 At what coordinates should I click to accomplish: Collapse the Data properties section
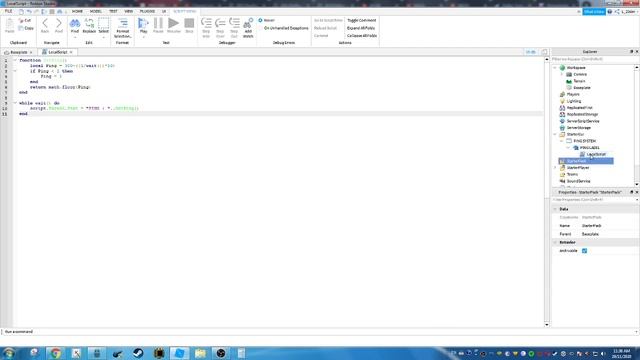coord(555,209)
